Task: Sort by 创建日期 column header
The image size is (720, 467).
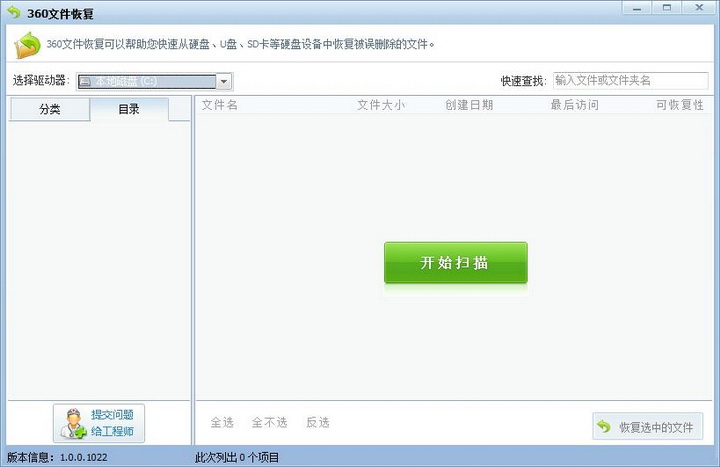Action: 469,105
